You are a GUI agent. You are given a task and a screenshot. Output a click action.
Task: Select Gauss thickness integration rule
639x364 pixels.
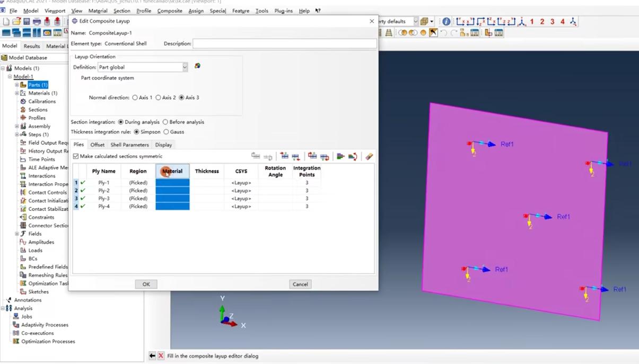pos(167,132)
